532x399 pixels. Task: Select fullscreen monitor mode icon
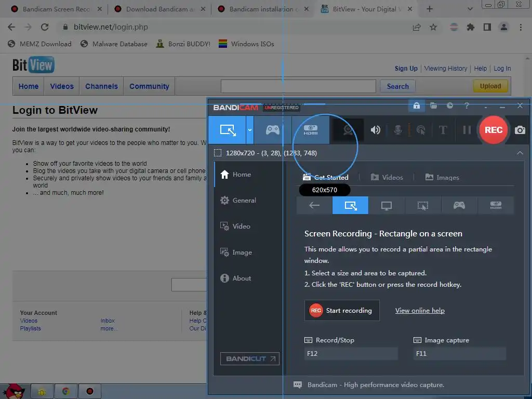(x=387, y=205)
